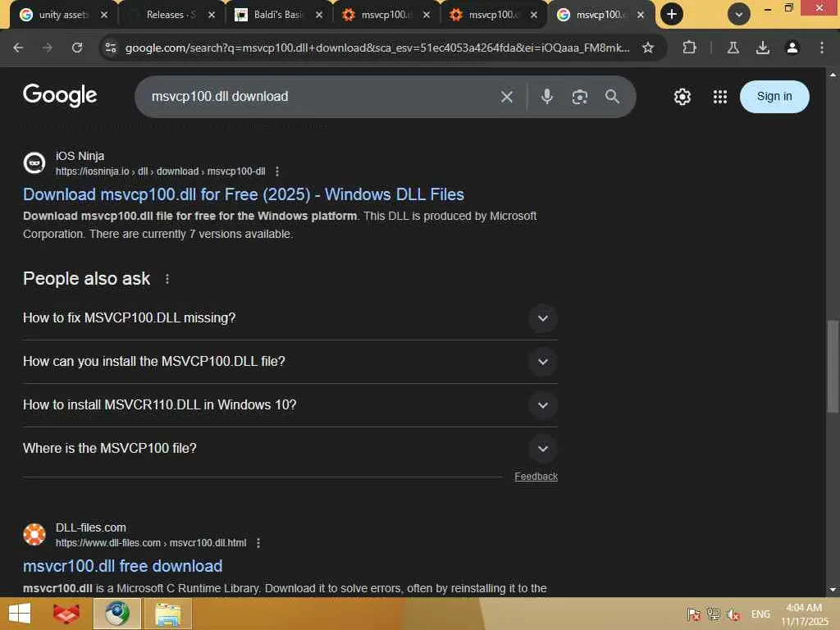Expand 'How to install MSVCR110.DLL in Windows 10?'
The image size is (840, 630).
tap(543, 405)
